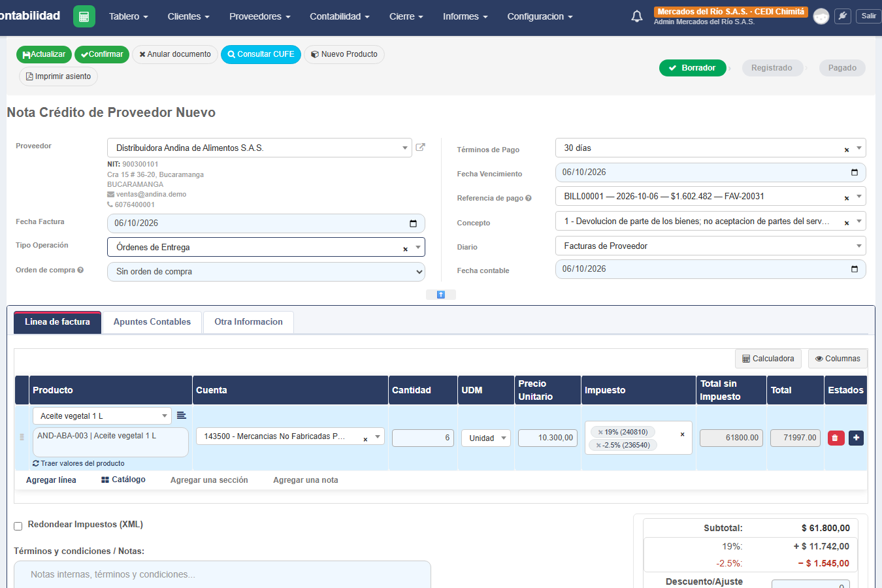Expand the Orden de compra select

pos(266,272)
